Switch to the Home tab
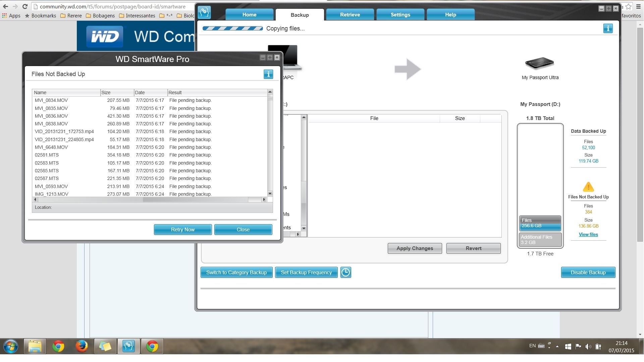 coord(249,15)
